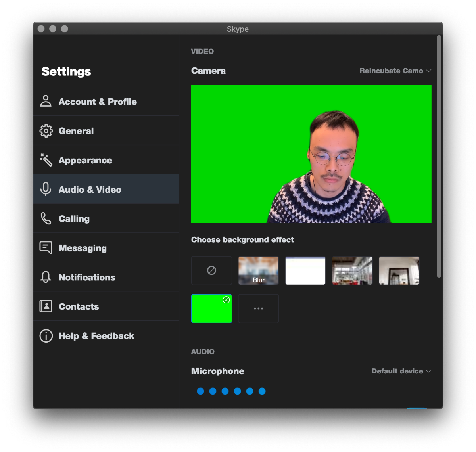Click the Contacts card icon
The width and height of the screenshot is (476, 452).
coord(46,306)
